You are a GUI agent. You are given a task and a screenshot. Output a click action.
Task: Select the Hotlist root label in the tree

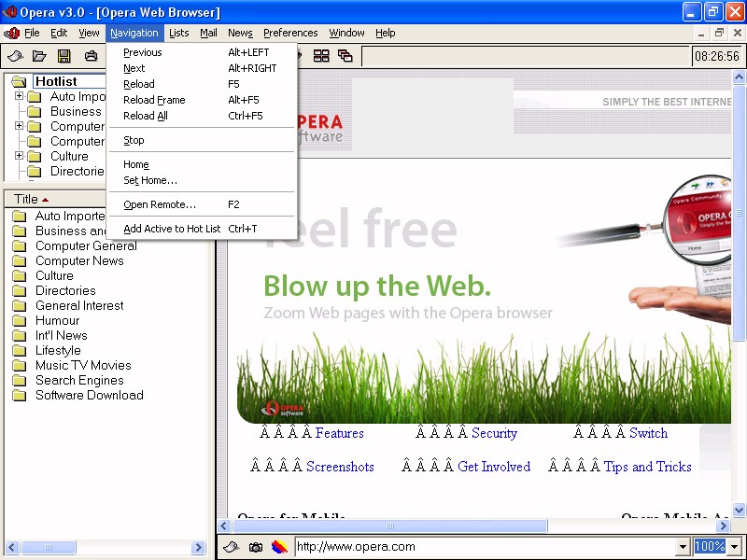point(57,81)
